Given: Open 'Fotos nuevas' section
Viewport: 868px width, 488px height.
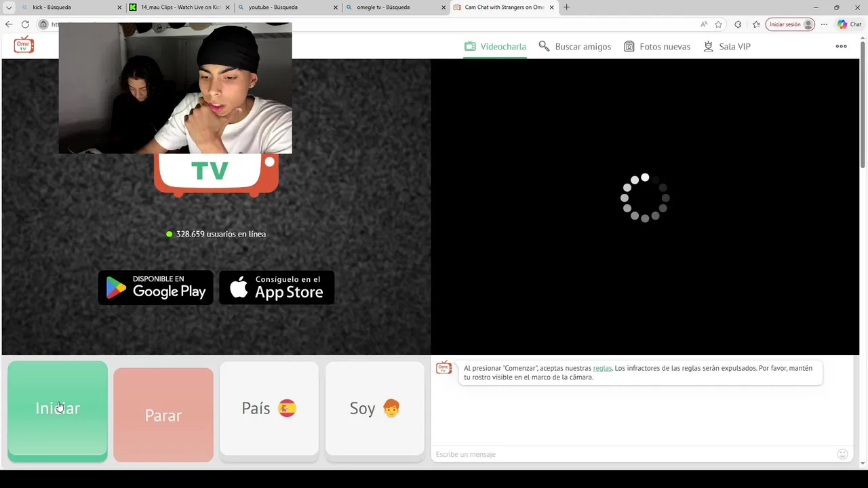Looking at the screenshot, I should [x=657, y=47].
